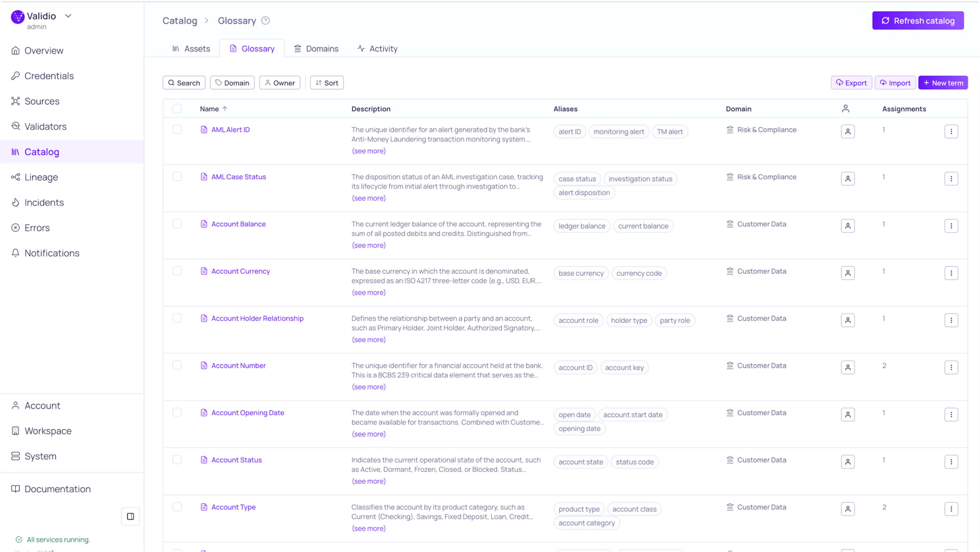Click owner icon for Account Balance row
Screen dimensions: 980x552
[x=848, y=226]
